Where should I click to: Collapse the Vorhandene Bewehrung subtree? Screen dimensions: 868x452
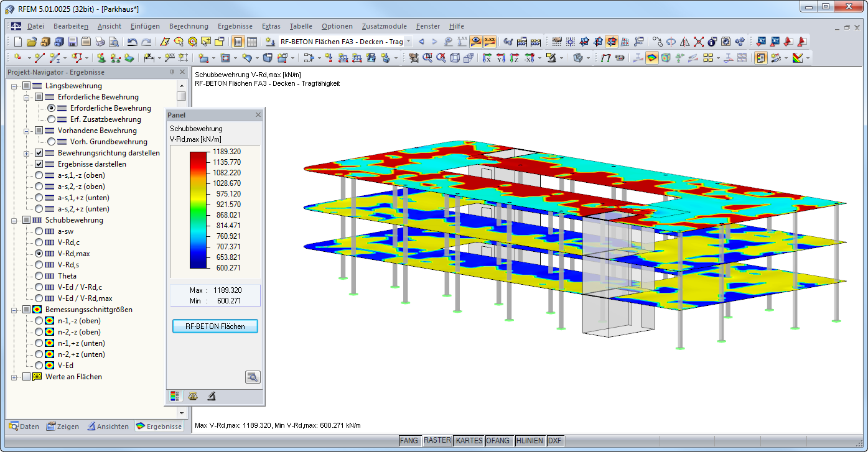(x=27, y=131)
